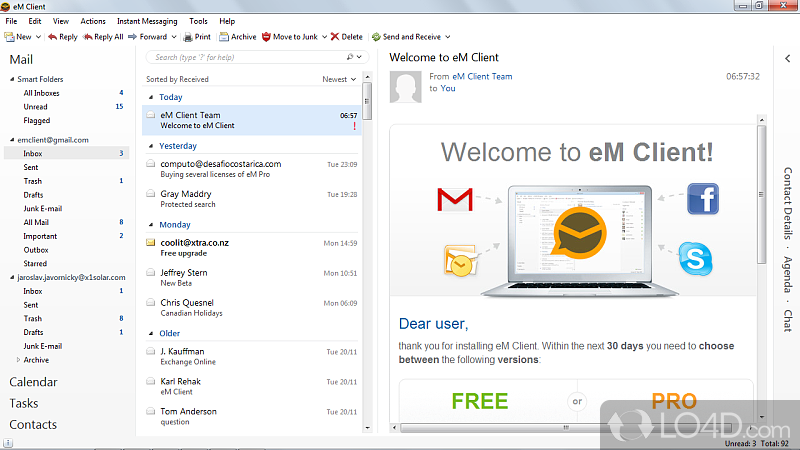Click the eM Client title bar app icon
800x450 pixels.
6,7
